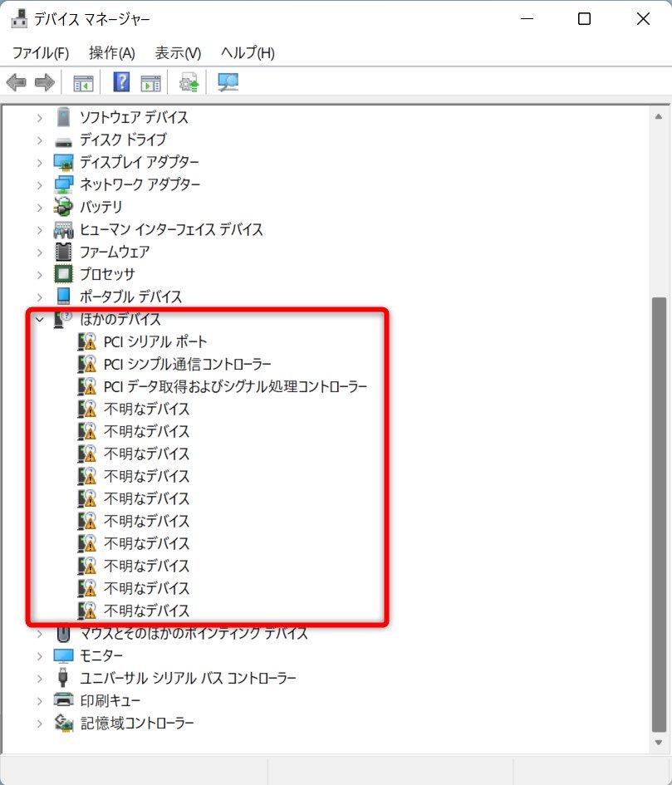Click warning icon beside PCI シリアル ポート
Image resolution: width=672 pixels, height=785 pixels.
coord(87,341)
